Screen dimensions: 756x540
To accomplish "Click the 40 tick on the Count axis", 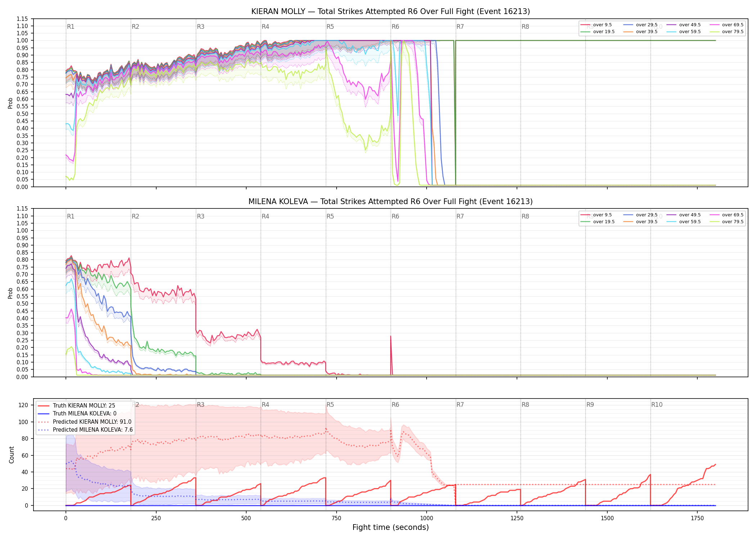I will click(x=25, y=472).
